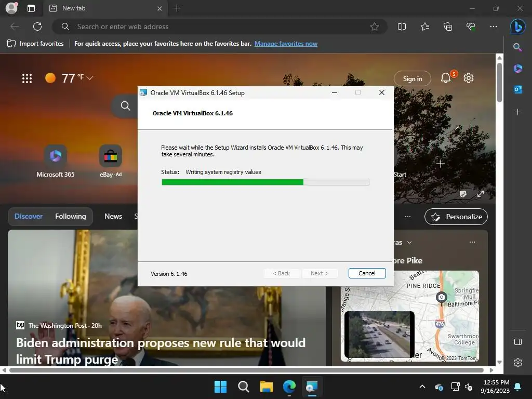Open the taskbar notification bell
Viewport: 532px width, 399px height.
pyautogui.click(x=518, y=387)
